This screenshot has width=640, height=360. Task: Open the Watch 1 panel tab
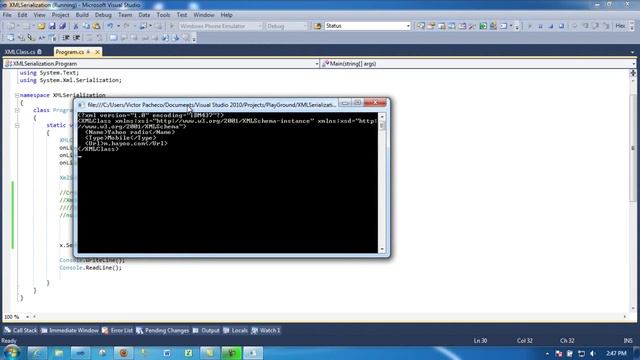[266, 331]
